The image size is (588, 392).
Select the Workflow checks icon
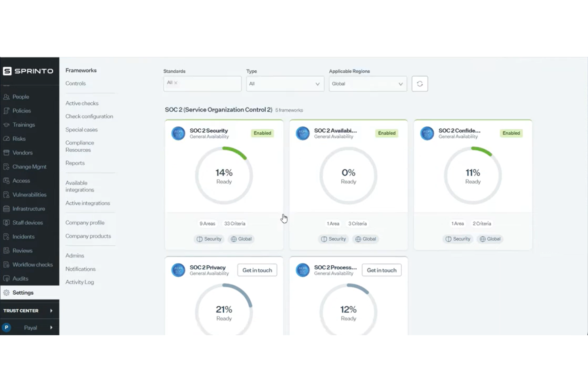(x=6, y=265)
